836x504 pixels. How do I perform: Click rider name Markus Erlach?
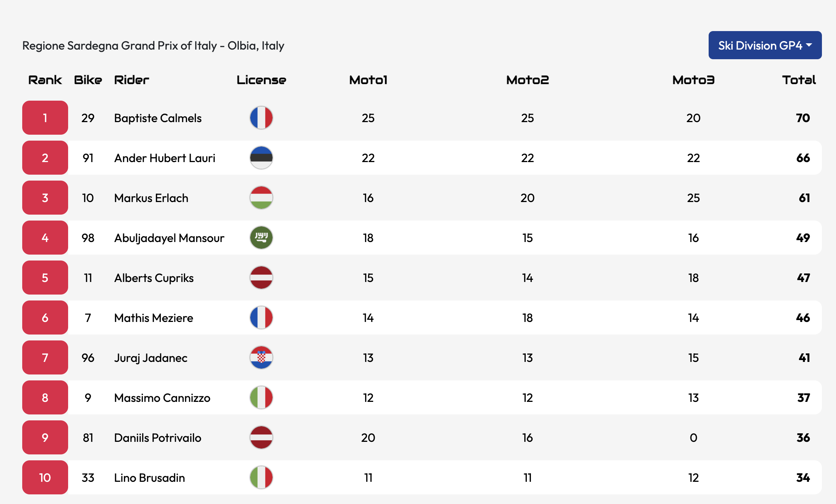pyautogui.click(x=151, y=198)
